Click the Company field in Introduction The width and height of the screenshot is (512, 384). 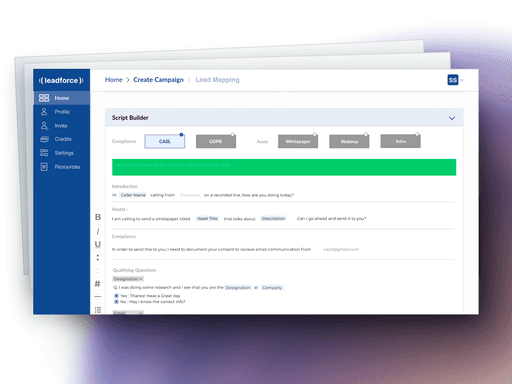point(190,195)
